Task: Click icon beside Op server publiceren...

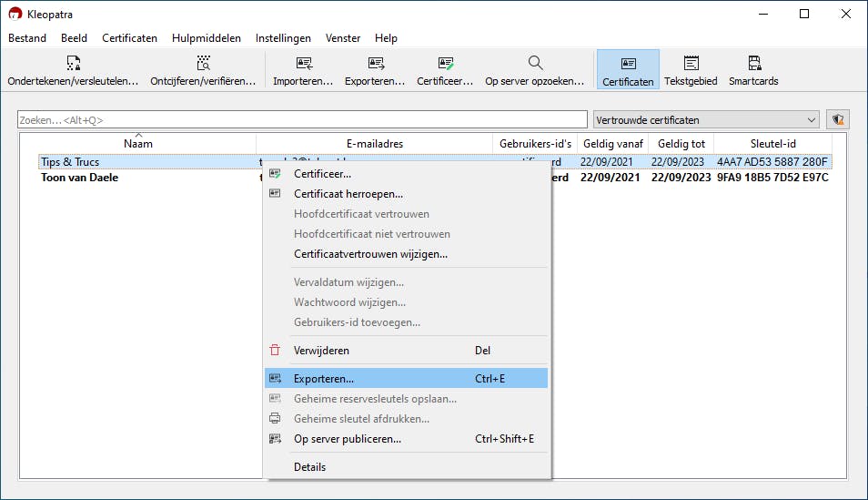Action: tap(275, 438)
